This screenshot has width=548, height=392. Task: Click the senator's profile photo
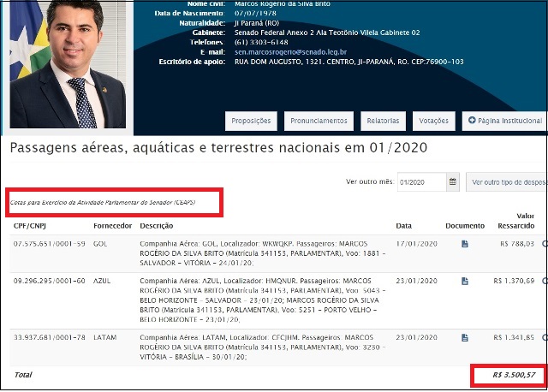pos(67,64)
